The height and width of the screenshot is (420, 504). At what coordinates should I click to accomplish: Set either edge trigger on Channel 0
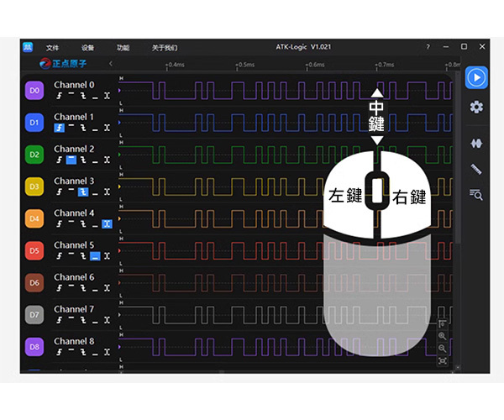pyautogui.click(x=107, y=96)
